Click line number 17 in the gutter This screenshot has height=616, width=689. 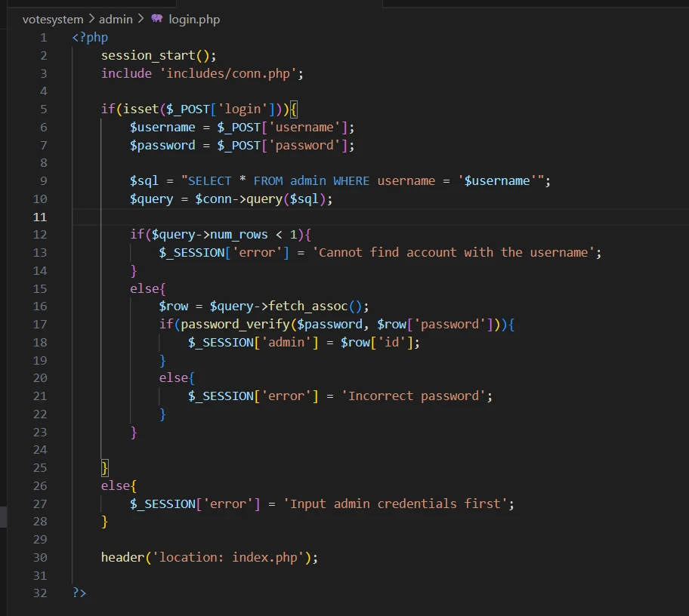pos(40,325)
